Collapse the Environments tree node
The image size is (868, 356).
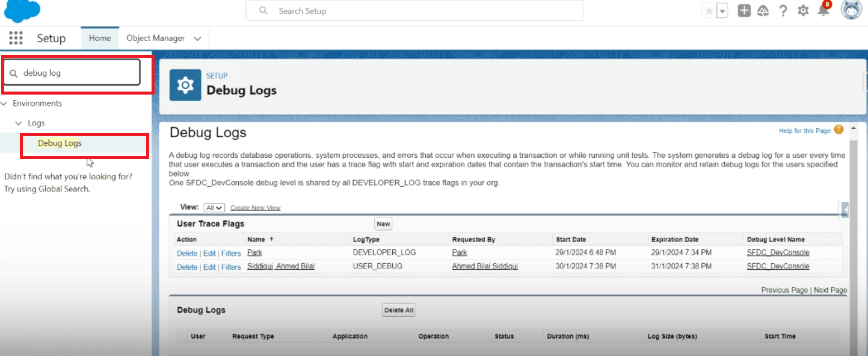[x=5, y=104]
